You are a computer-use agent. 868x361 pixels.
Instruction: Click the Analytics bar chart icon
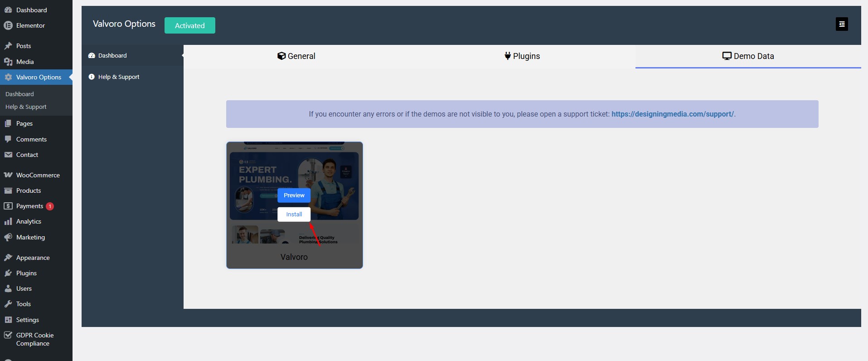click(x=8, y=221)
